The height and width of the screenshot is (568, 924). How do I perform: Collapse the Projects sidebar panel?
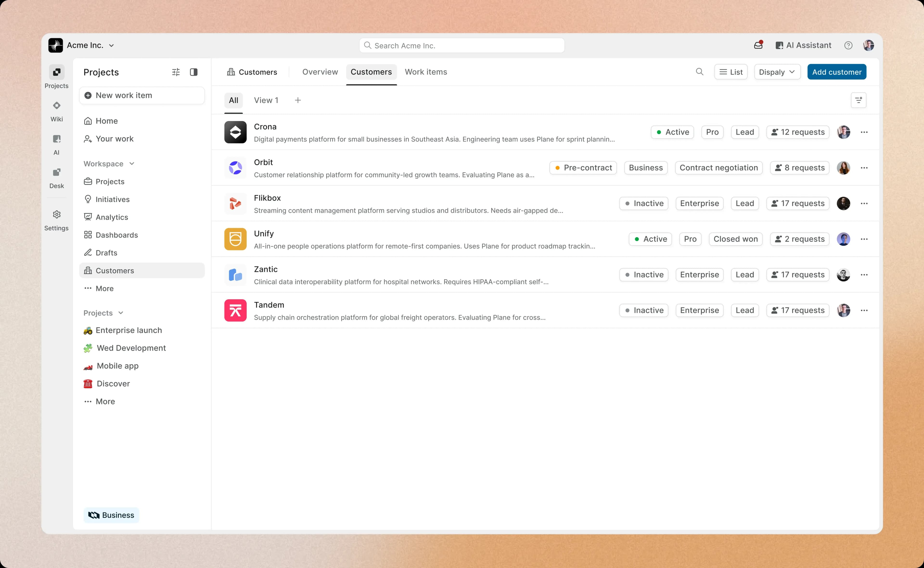194,72
